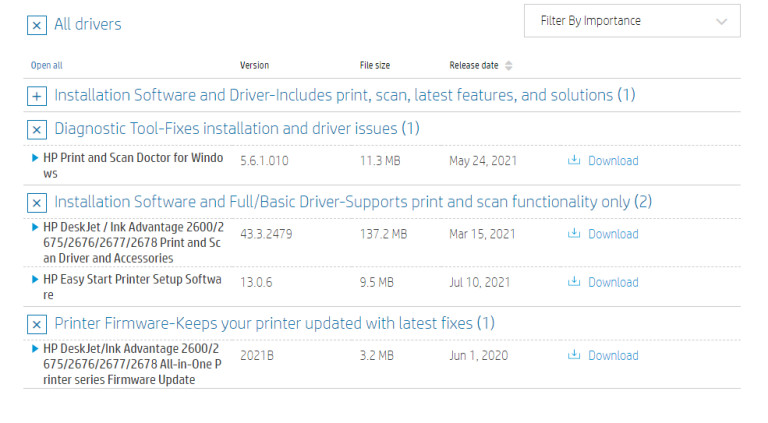Collapse Full/Basic Driver section X box
The width and height of the screenshot is (768, 423).
click(x=37, y=203)
